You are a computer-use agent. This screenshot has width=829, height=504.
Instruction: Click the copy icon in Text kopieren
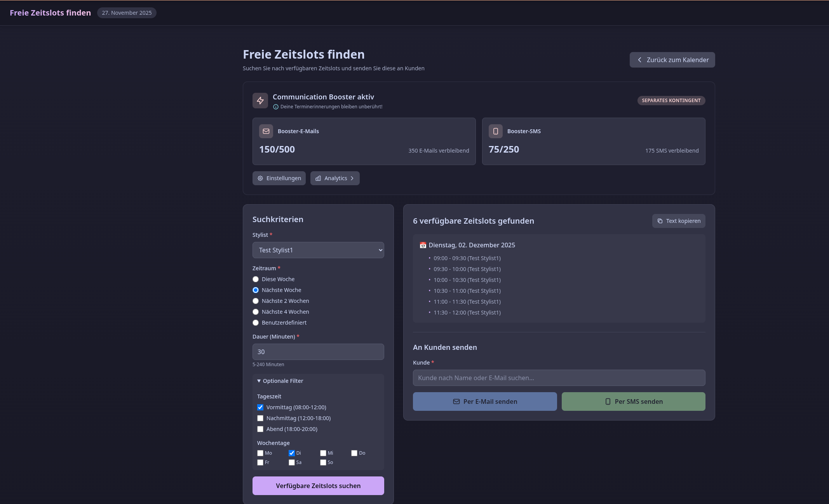click(x=660, y=221)
